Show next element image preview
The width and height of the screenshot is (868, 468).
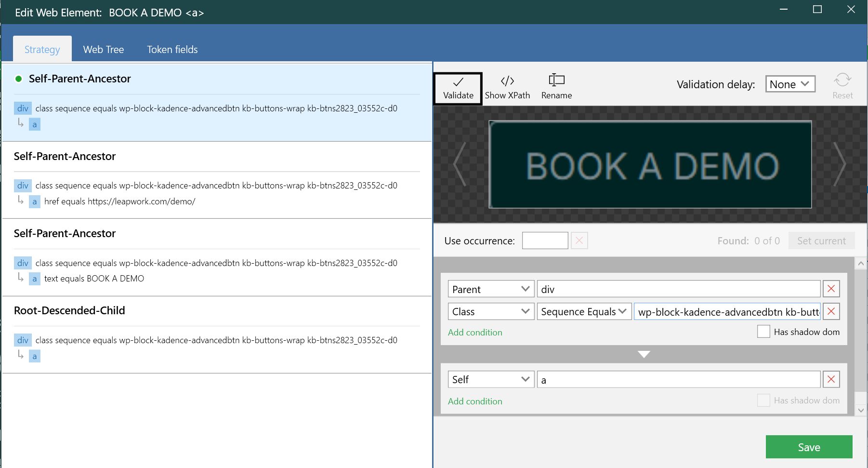pyautogui.click(x=840, y=164)
